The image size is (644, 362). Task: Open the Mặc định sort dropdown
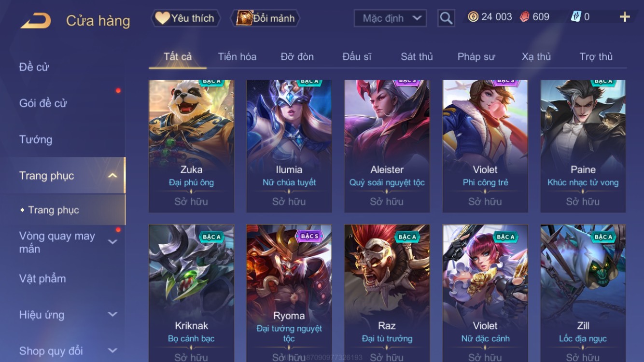(x=391, y=18)
